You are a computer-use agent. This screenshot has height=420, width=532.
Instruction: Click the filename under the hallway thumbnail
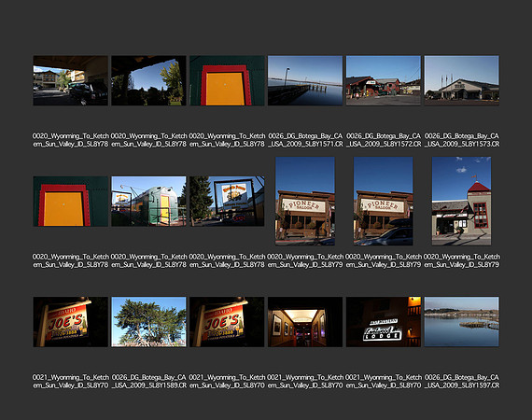point(305,382)
